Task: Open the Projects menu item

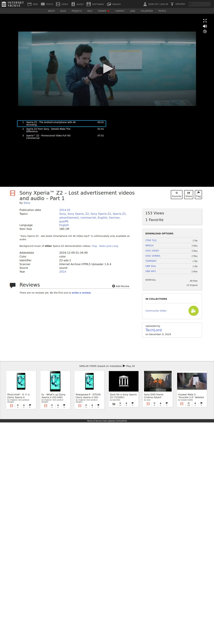Action: pos(77,11)
